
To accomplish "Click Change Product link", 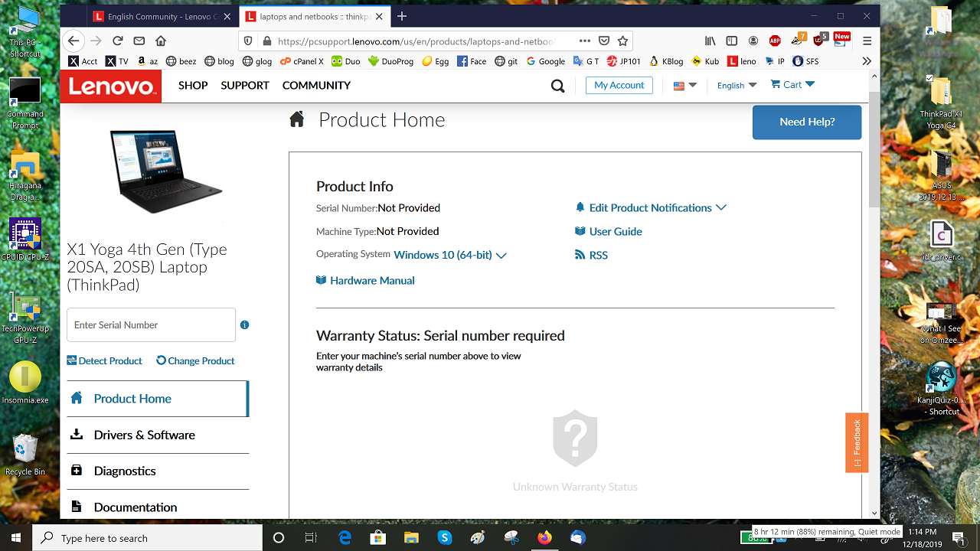I will point(195,360).
